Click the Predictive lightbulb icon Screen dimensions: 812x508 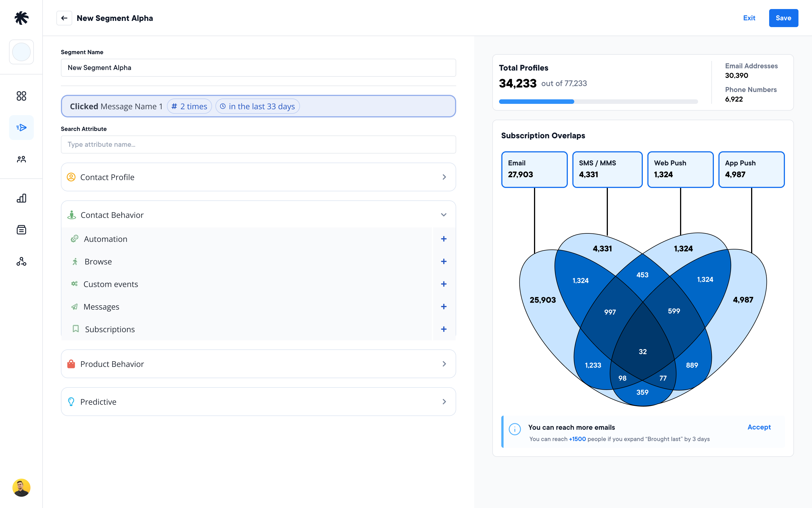pos(71,402)
